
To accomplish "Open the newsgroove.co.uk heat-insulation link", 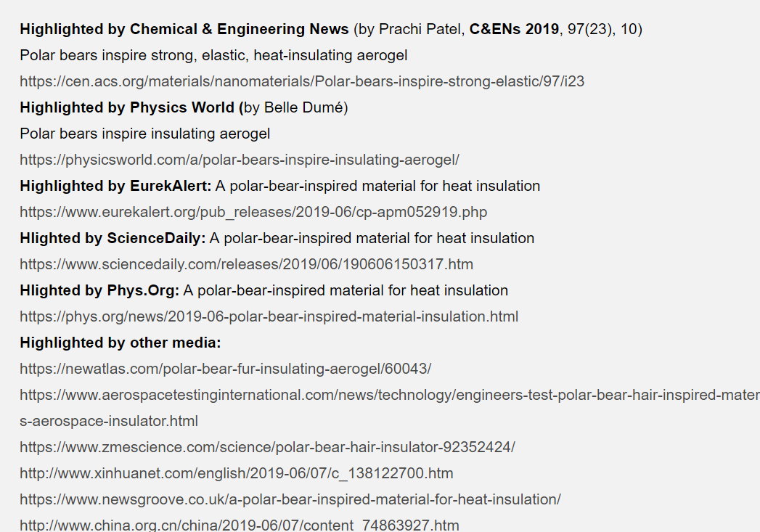I will click(x=290, y=500).
